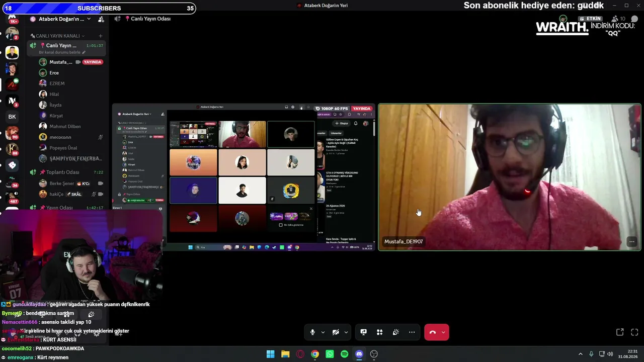Viewport: 644px width, 362px height.
Task: Open camera options dropdown arrow
Action: pos(346,332)
